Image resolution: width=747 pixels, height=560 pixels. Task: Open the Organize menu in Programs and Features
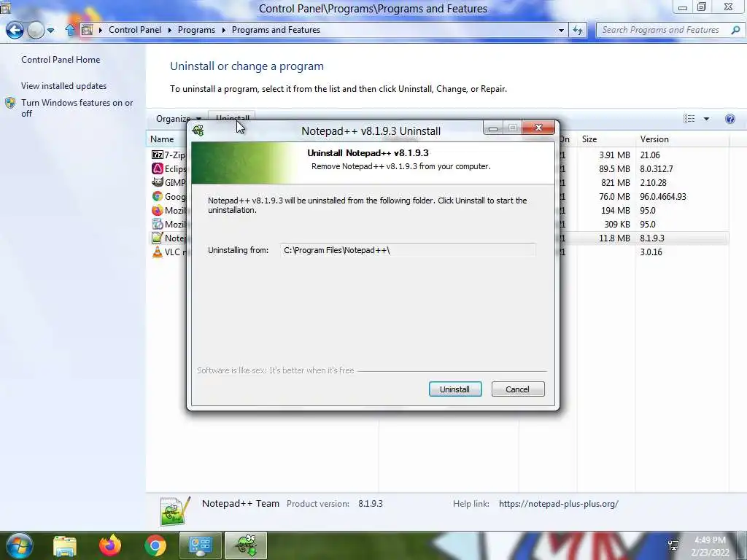(178, 119)
